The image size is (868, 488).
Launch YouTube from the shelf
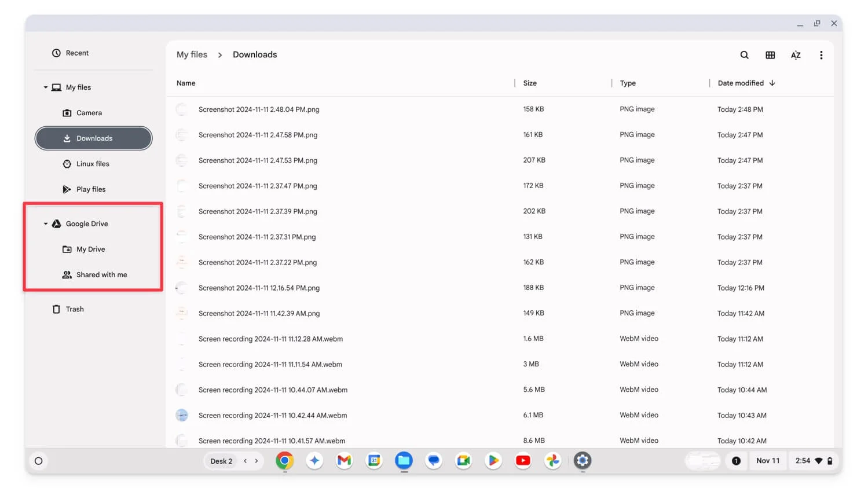[523, 461]
